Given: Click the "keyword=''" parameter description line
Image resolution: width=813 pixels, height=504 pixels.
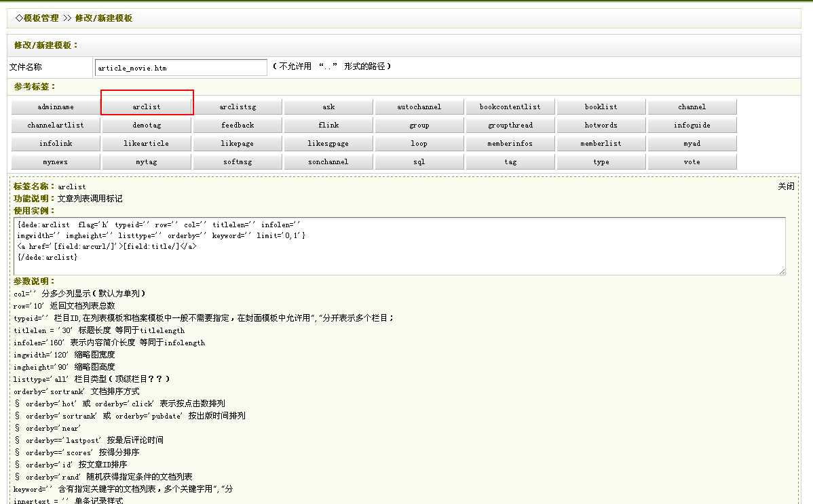Looking at the screenshot, I should 124,489.
